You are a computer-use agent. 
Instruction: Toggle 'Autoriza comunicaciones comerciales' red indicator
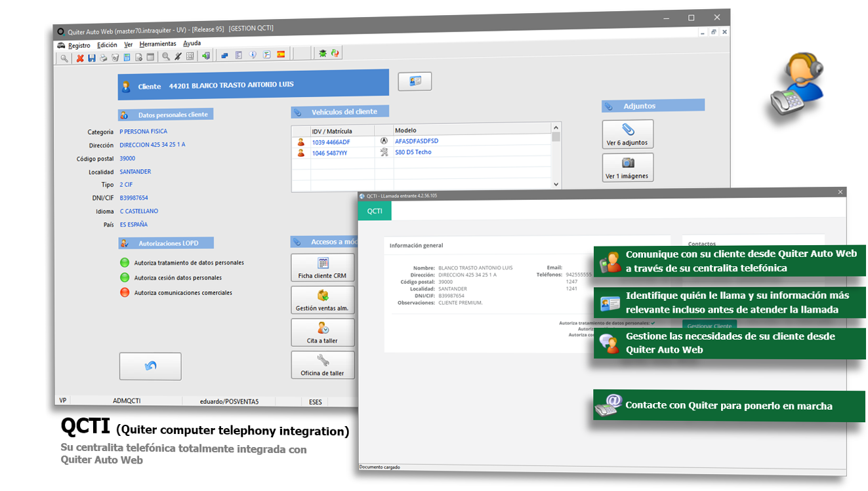[x=125, y=293]
